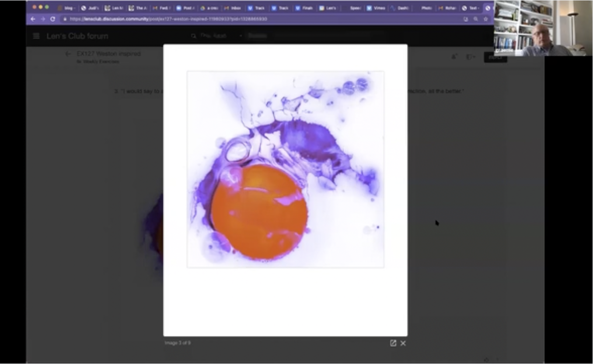This screenshot has height=364, width=593.
Task: Close the image lightbox with the X
Action: 403,343
